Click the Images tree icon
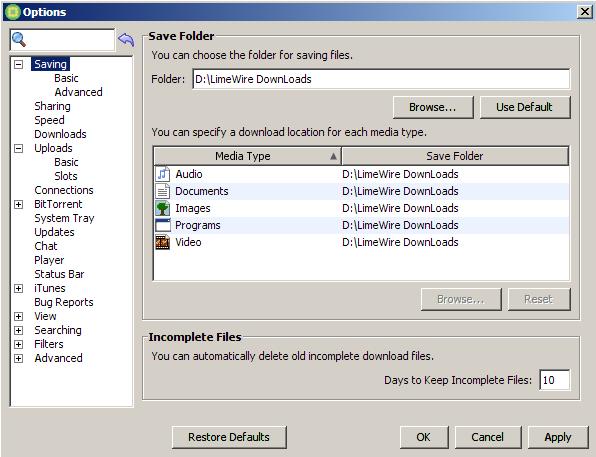 (x=162, y=208)
